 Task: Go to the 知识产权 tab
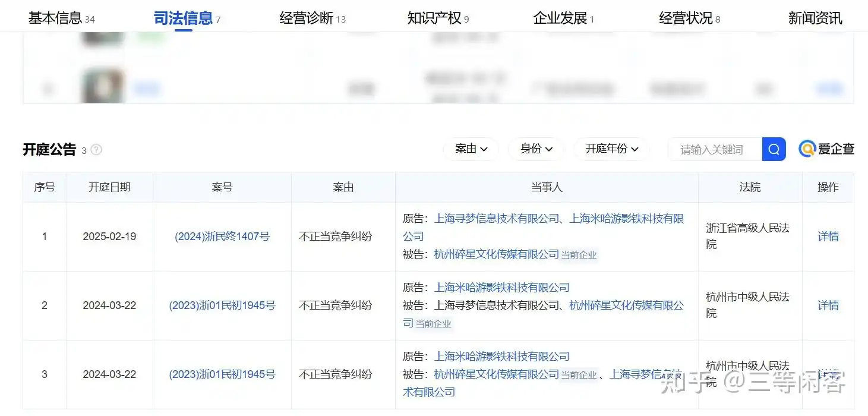click(438, 18)
